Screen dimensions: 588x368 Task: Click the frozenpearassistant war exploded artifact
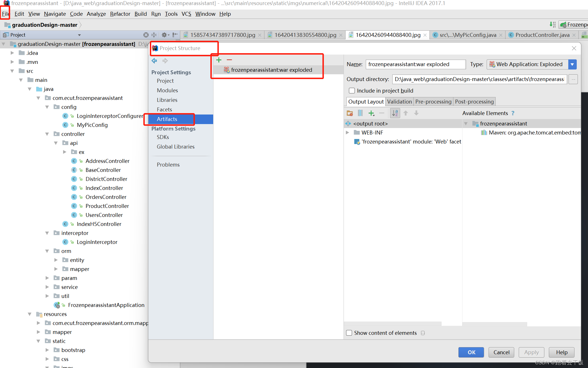pyautogui.click(x=271, y=69)
